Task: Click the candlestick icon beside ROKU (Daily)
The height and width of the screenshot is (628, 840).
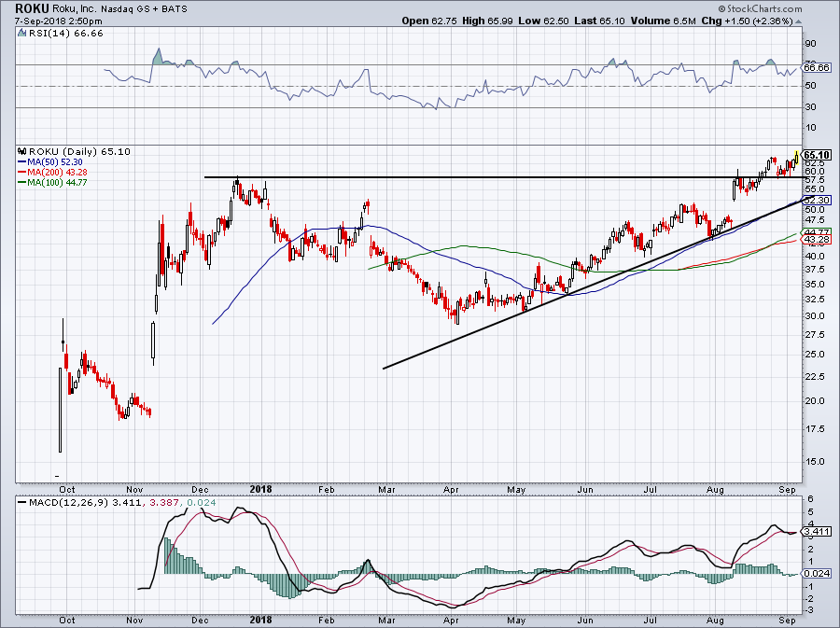Action: click(22, 151)
